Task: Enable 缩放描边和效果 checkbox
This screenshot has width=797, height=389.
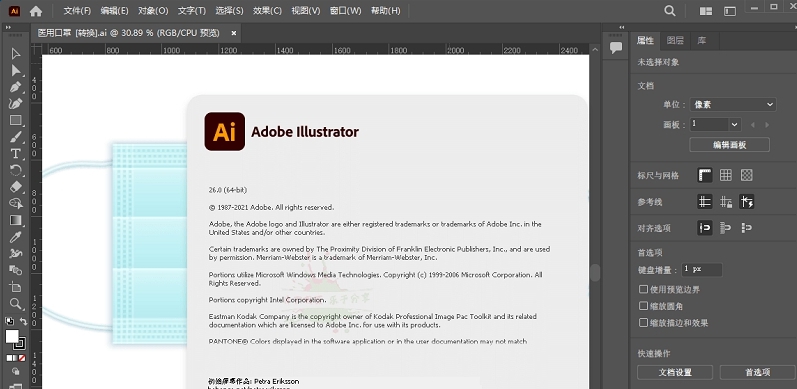Action: coord(643,322)
